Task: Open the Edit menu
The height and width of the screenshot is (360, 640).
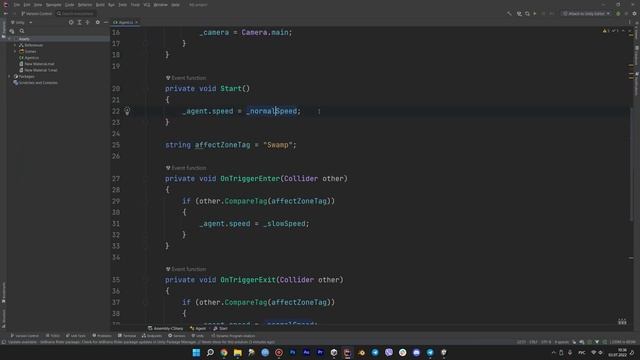Action: [27, 5]
